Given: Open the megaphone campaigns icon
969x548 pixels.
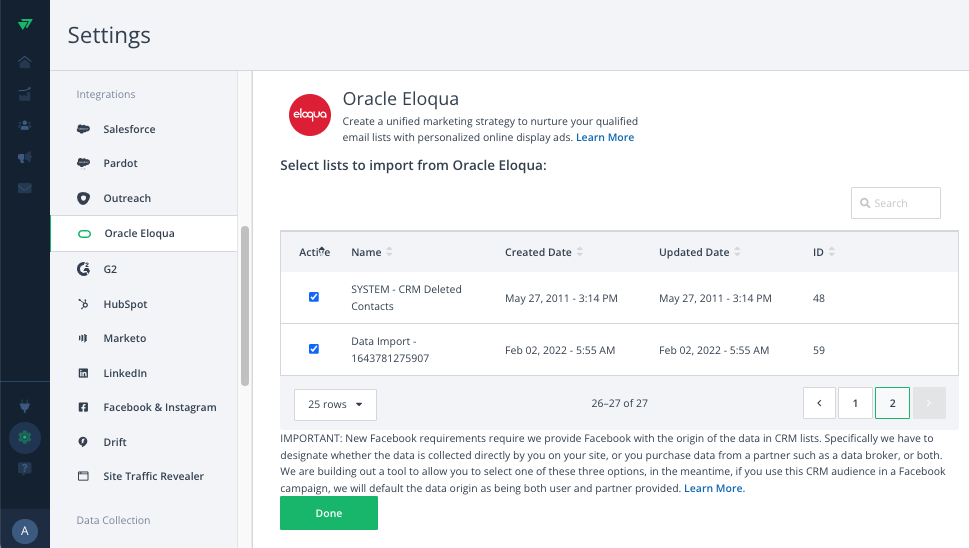Looking at the screenshot, I should tap(24, 157).
